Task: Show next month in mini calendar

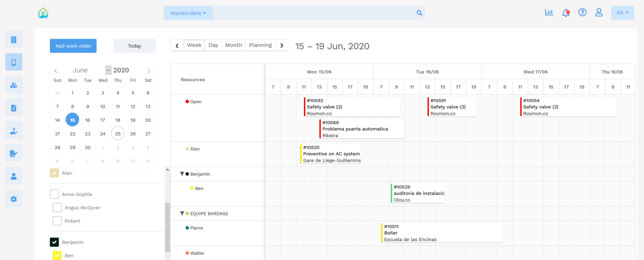Action: coord(149,71)
